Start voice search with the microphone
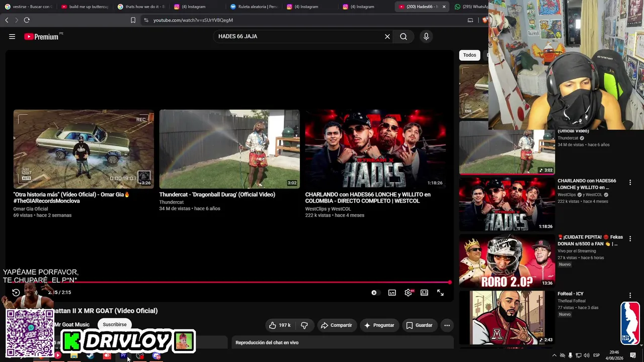The height and width of the screenshot is (362, 644). 426,36
